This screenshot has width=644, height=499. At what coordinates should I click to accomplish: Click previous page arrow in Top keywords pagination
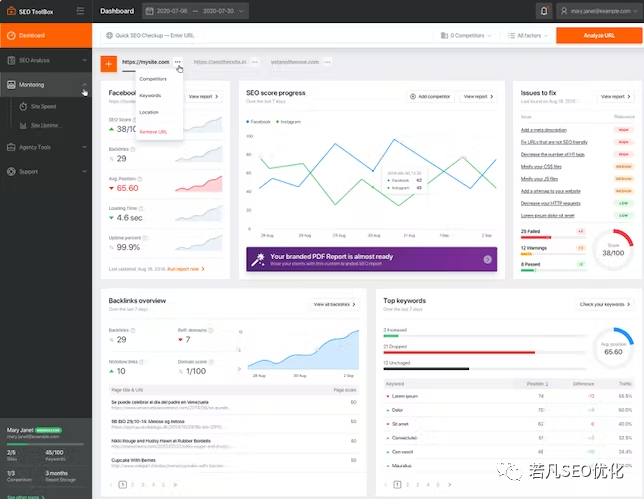point(386,485)
